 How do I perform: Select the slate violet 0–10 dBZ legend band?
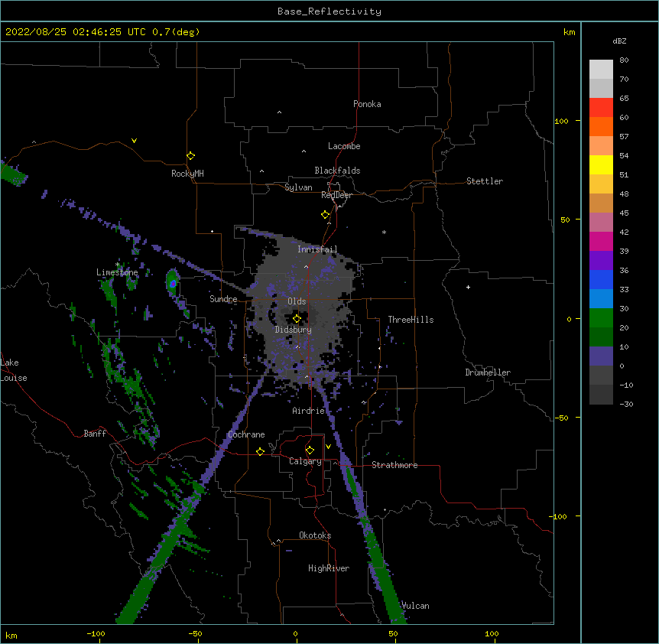[x=601, y=356]
